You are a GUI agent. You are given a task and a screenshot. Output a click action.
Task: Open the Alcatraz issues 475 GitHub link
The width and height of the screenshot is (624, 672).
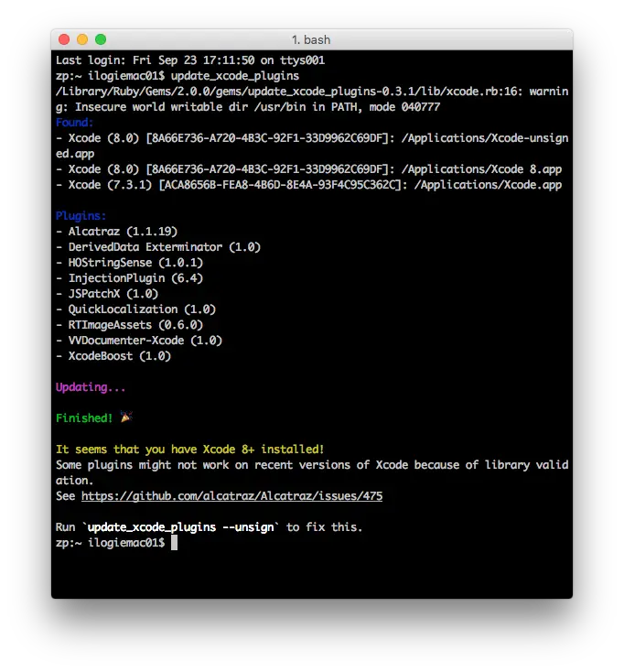tap(231, 496)
